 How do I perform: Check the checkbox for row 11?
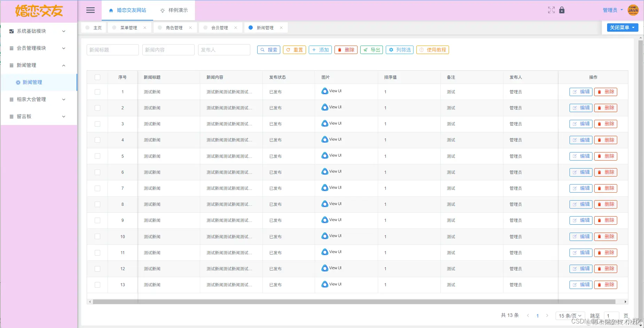tap(97, 253)
